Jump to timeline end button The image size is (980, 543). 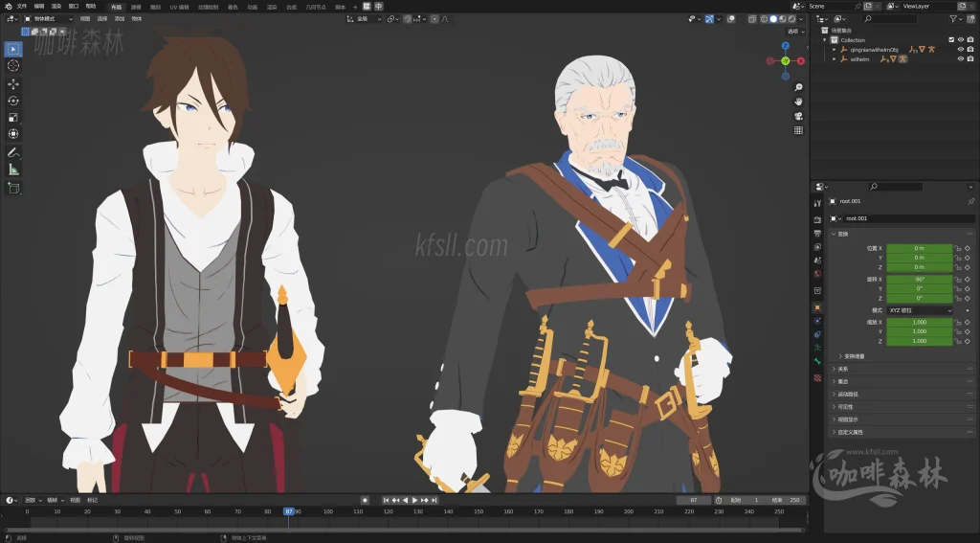click(434, 500)
